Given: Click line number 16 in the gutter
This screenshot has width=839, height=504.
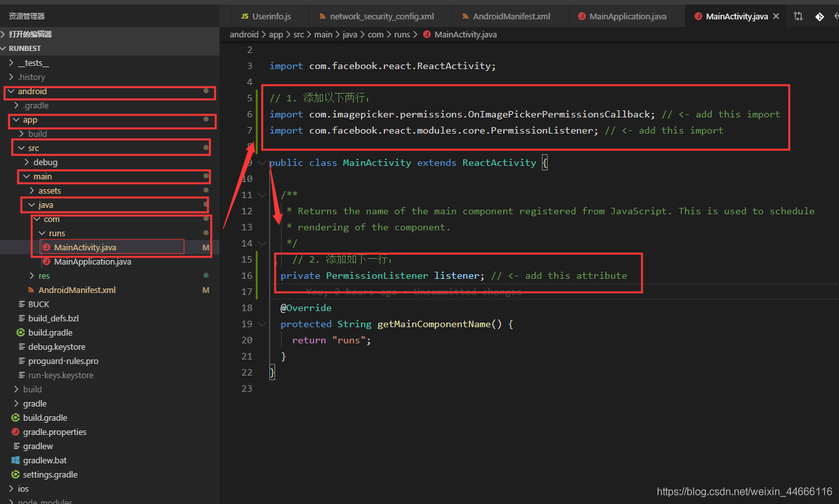Looking at the screenshot, I should [x=246, y=276].
